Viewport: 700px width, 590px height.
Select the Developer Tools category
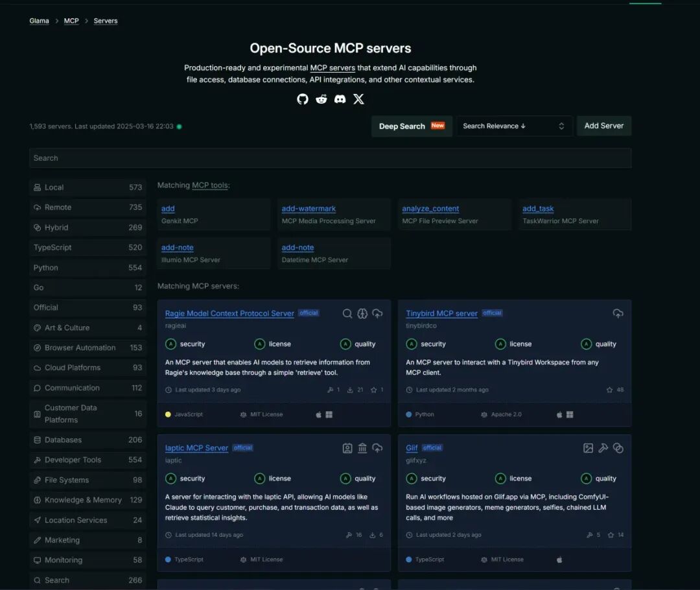[x=88, y=460]
